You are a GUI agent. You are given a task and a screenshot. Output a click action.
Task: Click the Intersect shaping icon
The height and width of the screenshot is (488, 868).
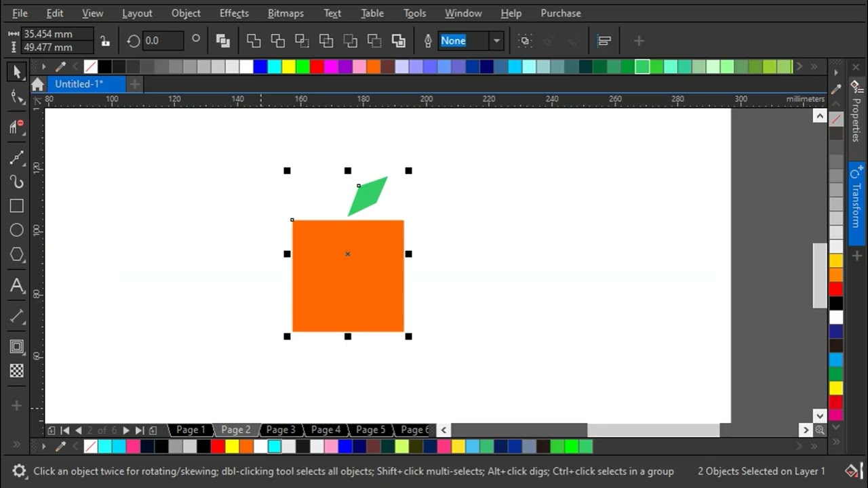click(x=302, y=41)
